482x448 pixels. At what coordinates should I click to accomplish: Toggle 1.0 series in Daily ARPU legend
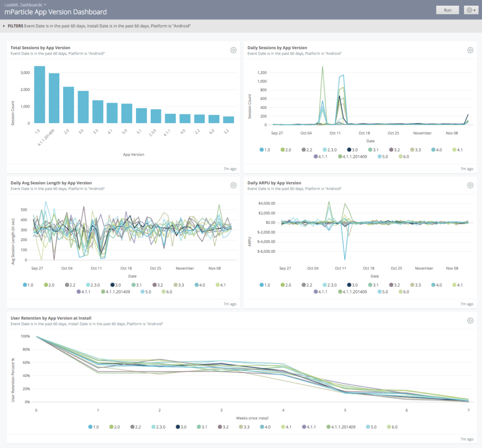pos(265,285)
